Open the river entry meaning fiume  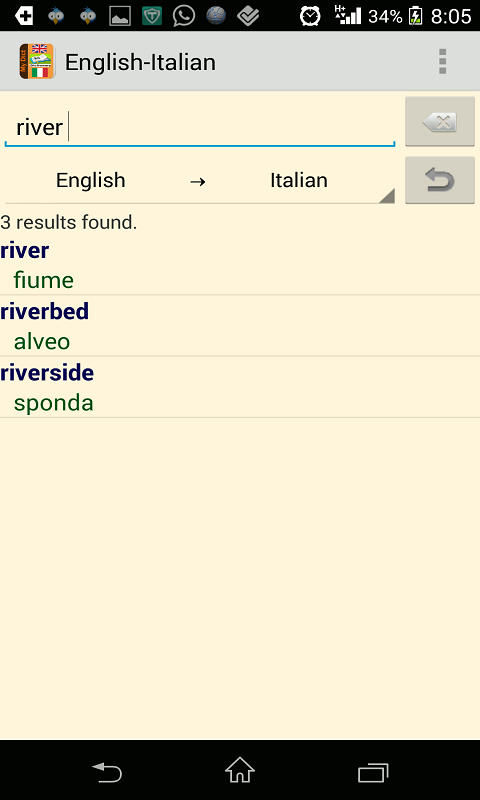(x=240, y=266)
